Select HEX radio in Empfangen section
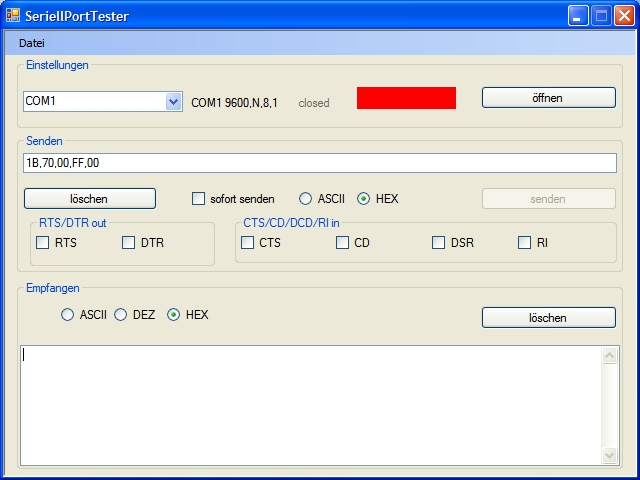Viewport: 640px width, 480px height. point(173,315)
